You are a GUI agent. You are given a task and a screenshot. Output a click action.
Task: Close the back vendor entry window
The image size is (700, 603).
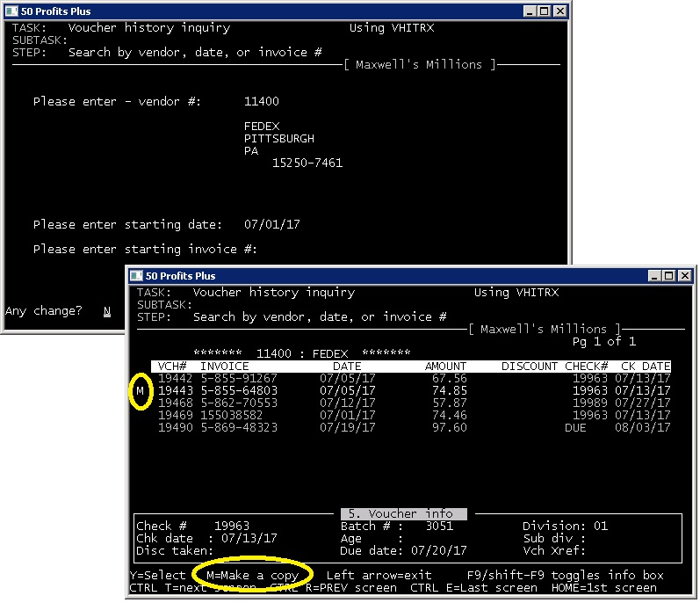click(x=559, y=11)
